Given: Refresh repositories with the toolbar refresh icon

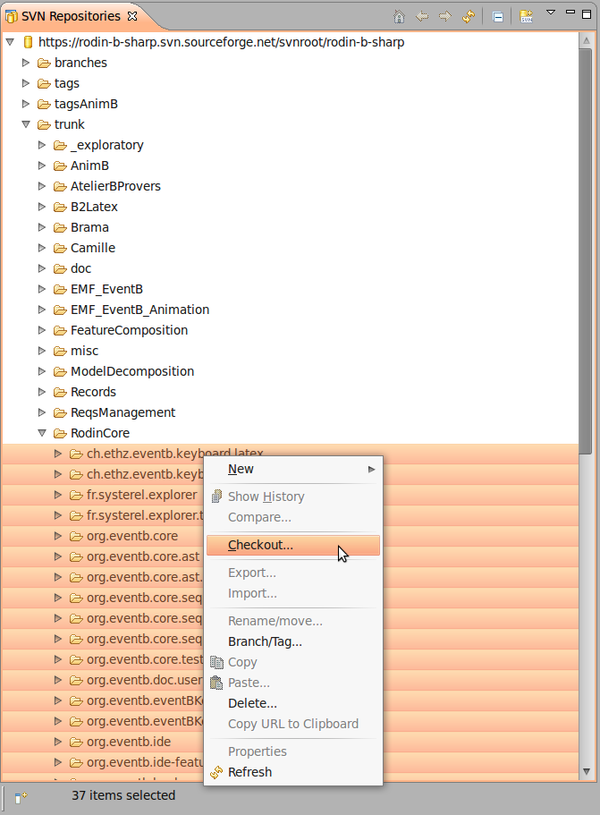Looking at the screenshot, I should [468, 17].
